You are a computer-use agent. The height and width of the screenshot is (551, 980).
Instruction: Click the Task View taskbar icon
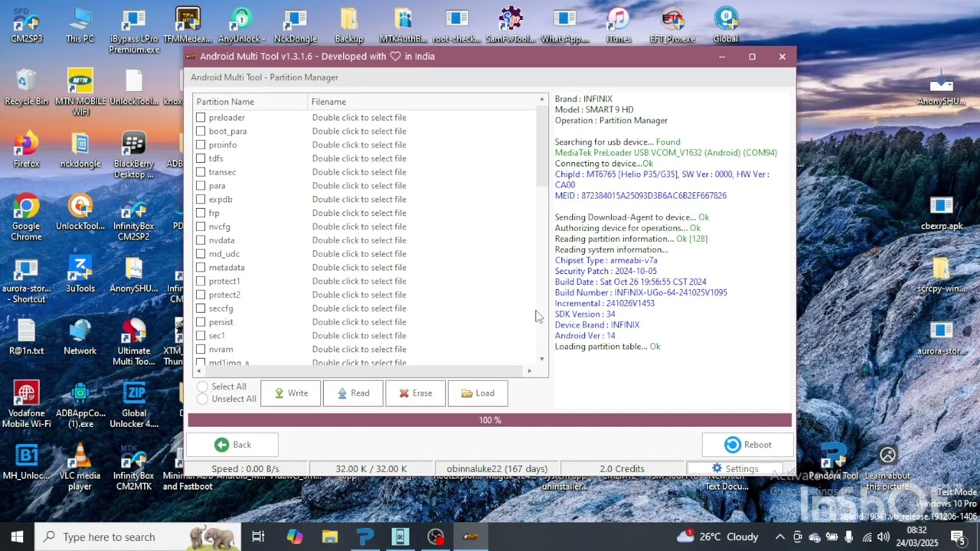(x=258, y=536)
